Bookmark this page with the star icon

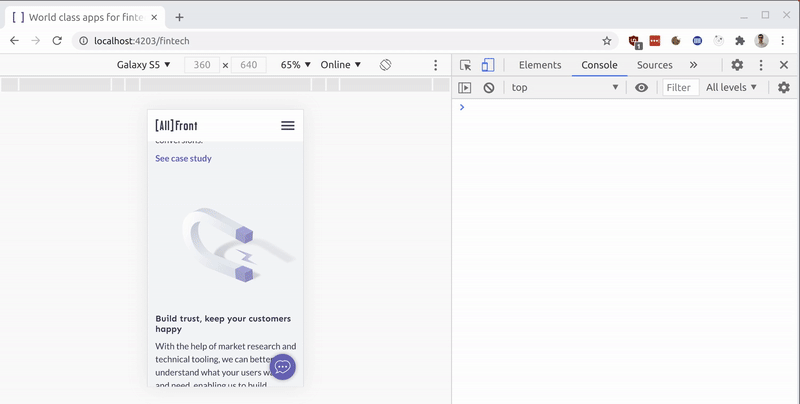click(607, 41)
